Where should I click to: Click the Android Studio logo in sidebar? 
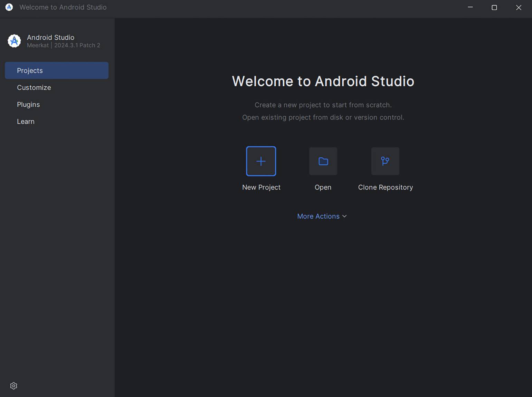point(14,41)
